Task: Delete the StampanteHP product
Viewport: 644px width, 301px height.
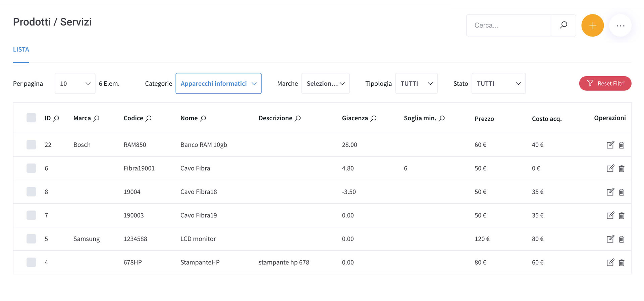Action: 622,263
